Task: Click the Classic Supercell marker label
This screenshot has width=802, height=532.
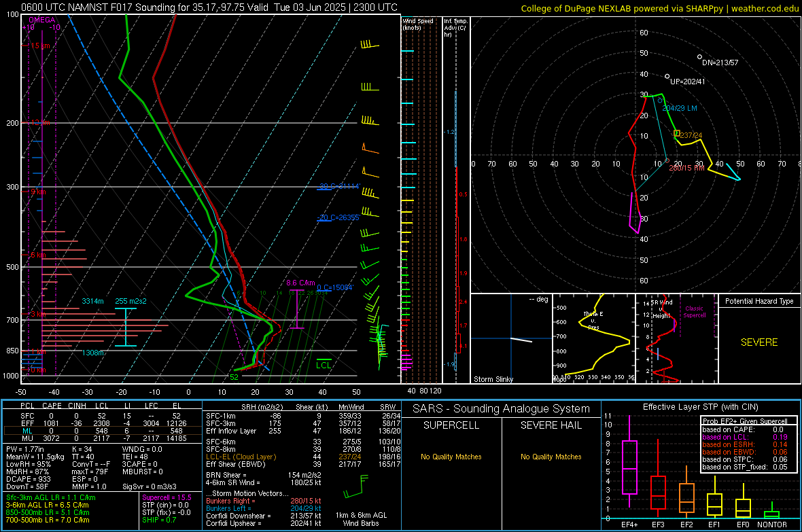Action: [694, 312]
